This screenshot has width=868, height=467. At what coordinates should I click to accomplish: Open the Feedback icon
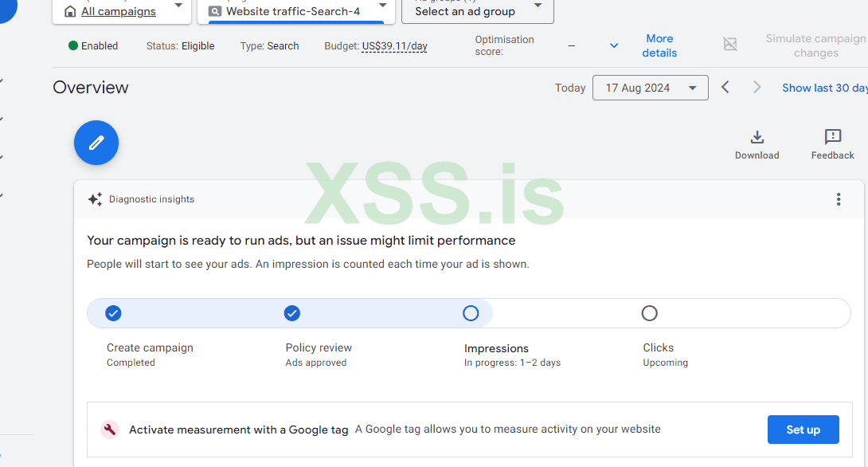coord(833,137)
